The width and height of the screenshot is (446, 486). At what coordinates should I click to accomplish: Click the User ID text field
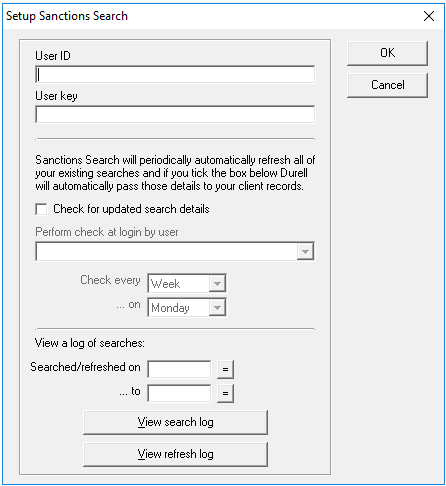[175, 74]
